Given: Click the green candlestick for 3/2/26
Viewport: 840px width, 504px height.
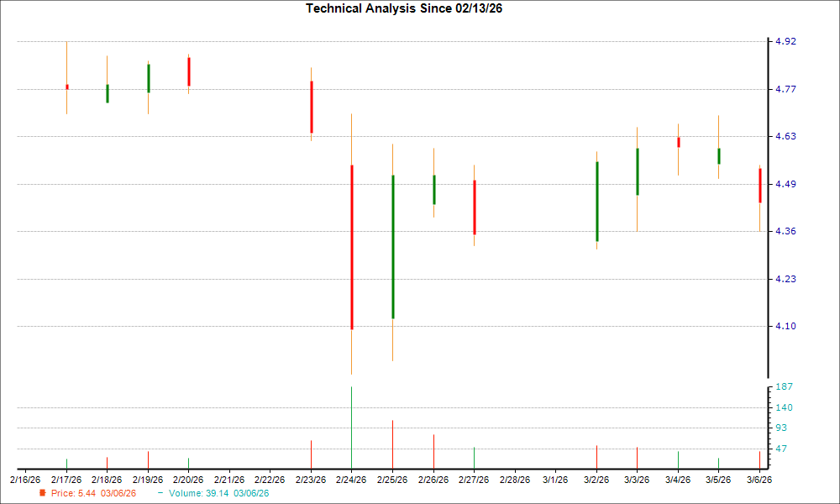Looking at the screenshot, I should point(596,202).
